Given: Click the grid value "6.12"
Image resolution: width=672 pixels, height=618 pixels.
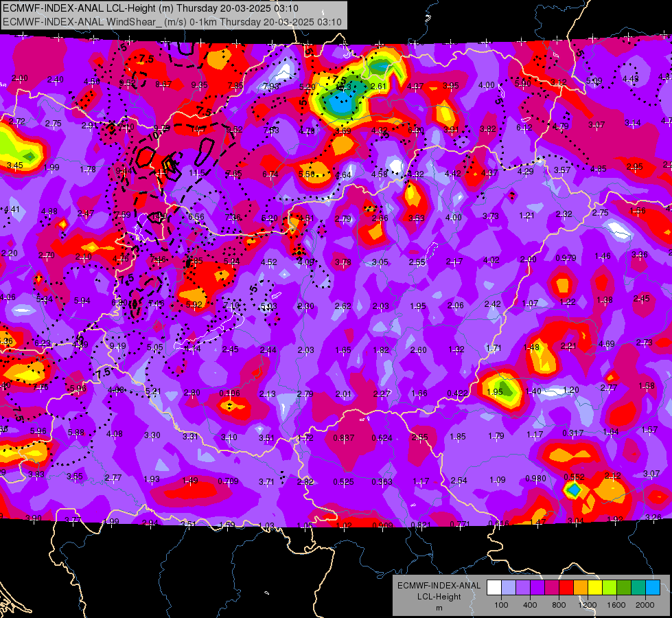Looking at the screenshot, I should (524, 127).
